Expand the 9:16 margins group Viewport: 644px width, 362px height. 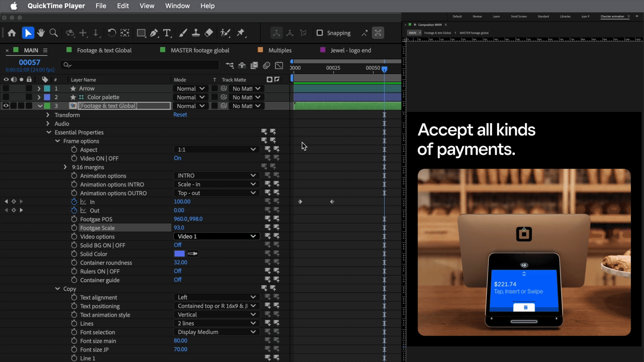pyautogui.click(x=65, y=167)
